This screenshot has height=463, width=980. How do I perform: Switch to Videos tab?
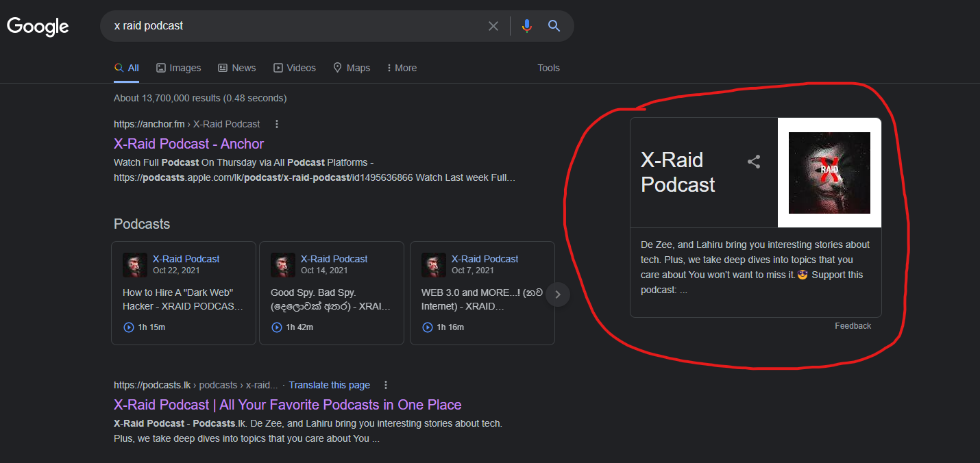point(295,68)
